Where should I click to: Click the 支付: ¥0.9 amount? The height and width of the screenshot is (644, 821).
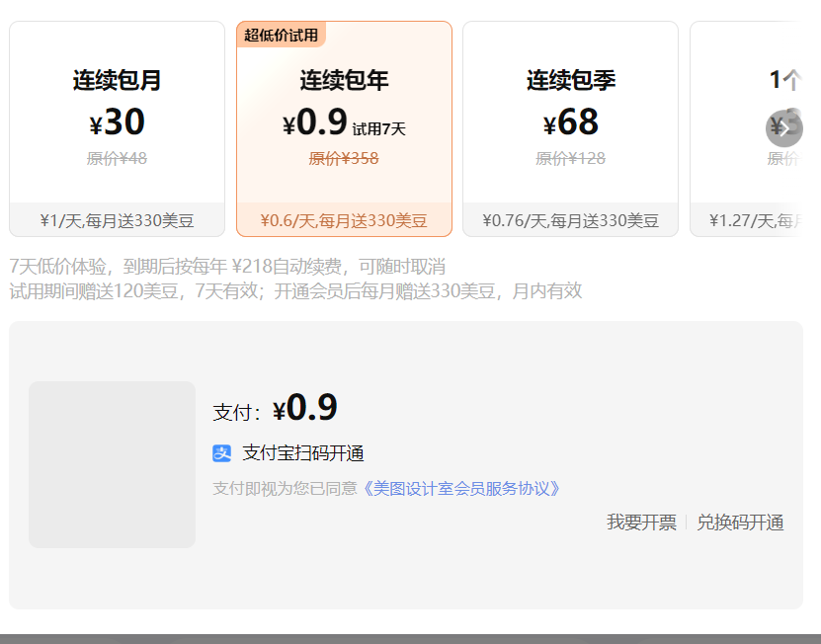(275, 408)
